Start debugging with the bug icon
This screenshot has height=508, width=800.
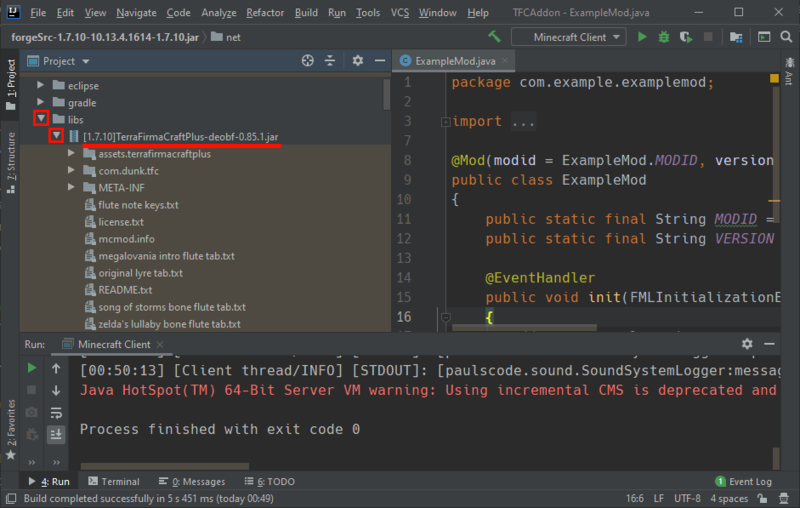pos(664,37)
